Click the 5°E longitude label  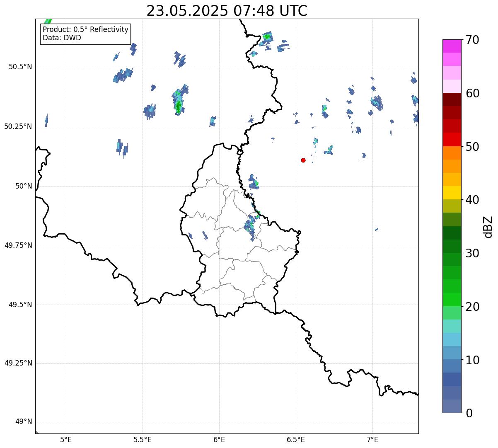[x=66, y=439]
